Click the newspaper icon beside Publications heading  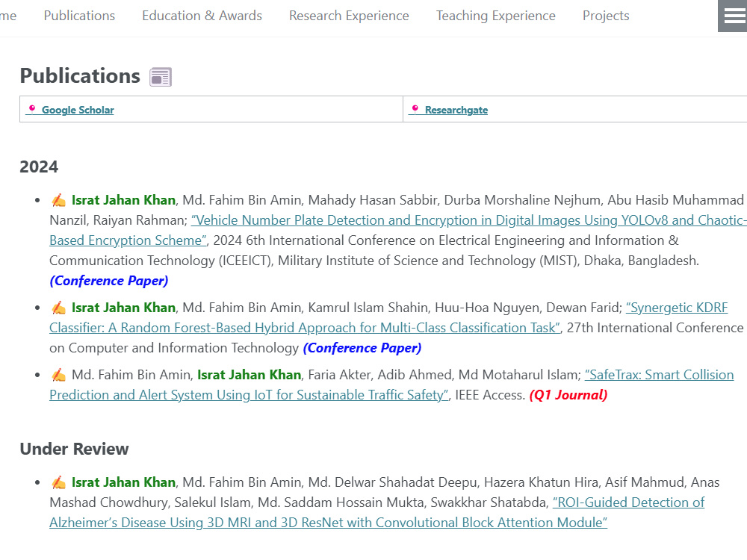tap(161, 77)
